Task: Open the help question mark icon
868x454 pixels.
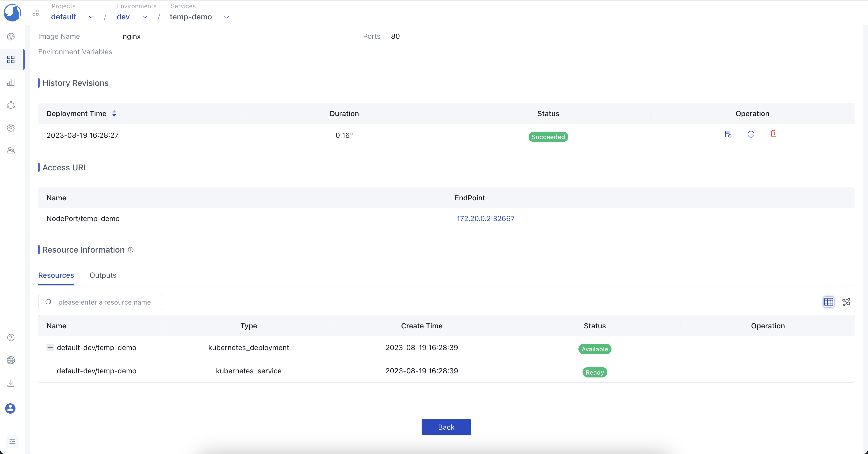Action: tap(11, 338)
